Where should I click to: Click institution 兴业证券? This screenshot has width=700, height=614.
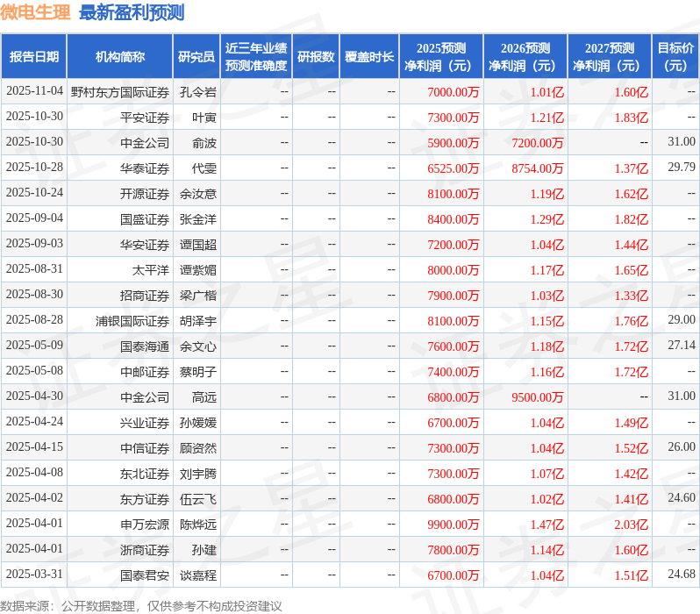pos(145,424)
